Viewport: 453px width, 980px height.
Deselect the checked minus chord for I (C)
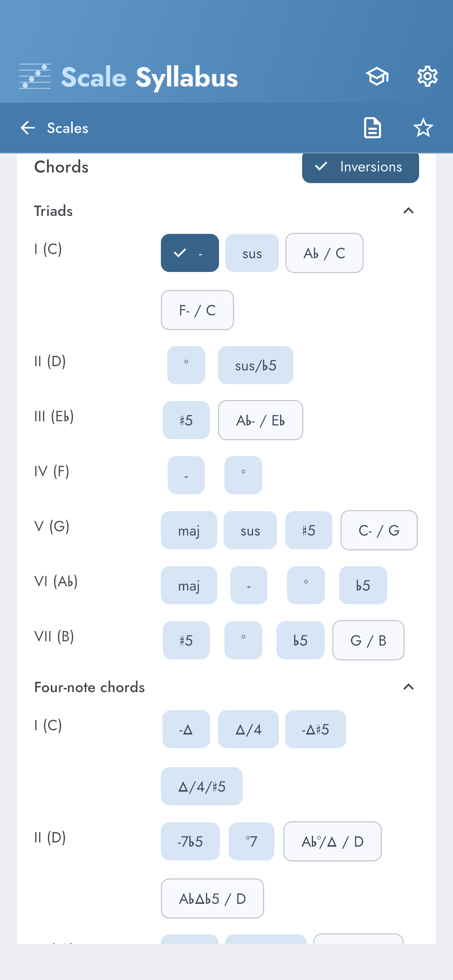click(x=190, y=253)
